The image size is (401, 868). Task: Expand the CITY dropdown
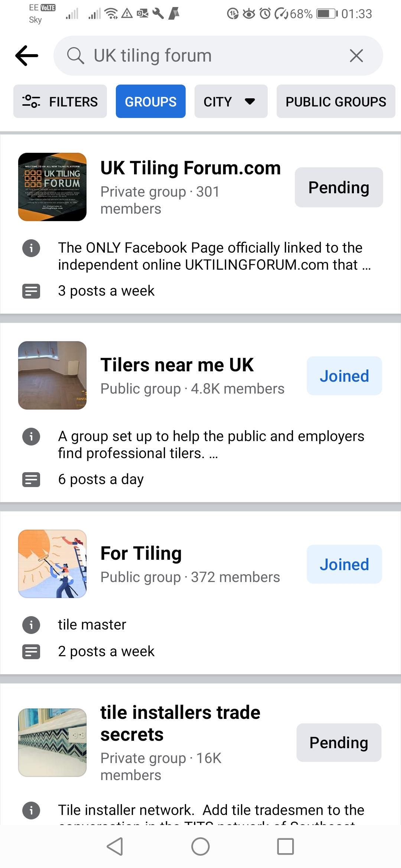231,101
